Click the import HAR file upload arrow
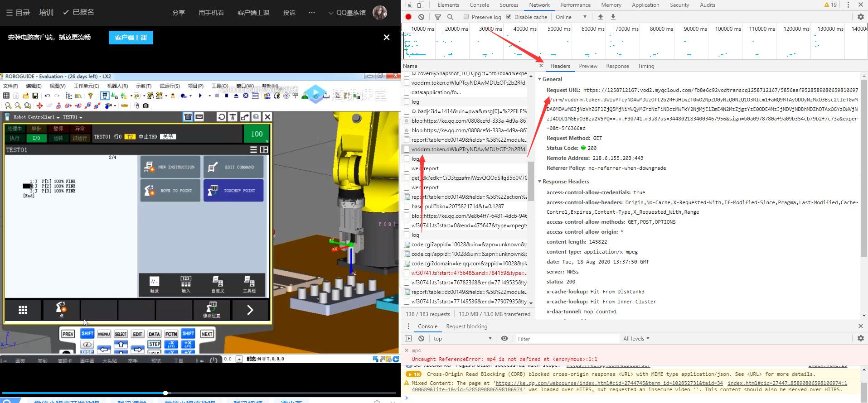The image size is (868, 403). coord(601,17)
